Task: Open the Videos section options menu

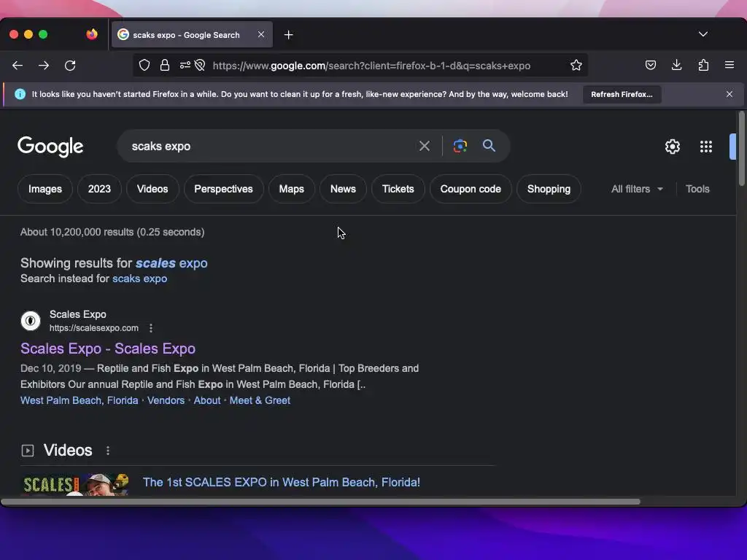Action: point(108,451)
